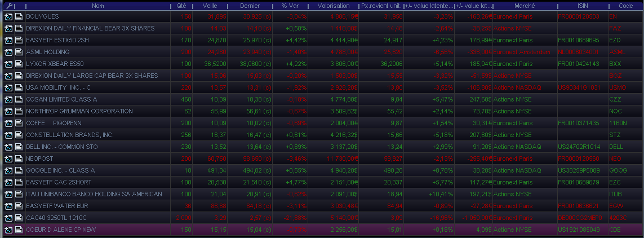Open details sheet icon for EASYETF WATER EUR
This screenshot has width=644, height=238.
click(x=19, y=206)
